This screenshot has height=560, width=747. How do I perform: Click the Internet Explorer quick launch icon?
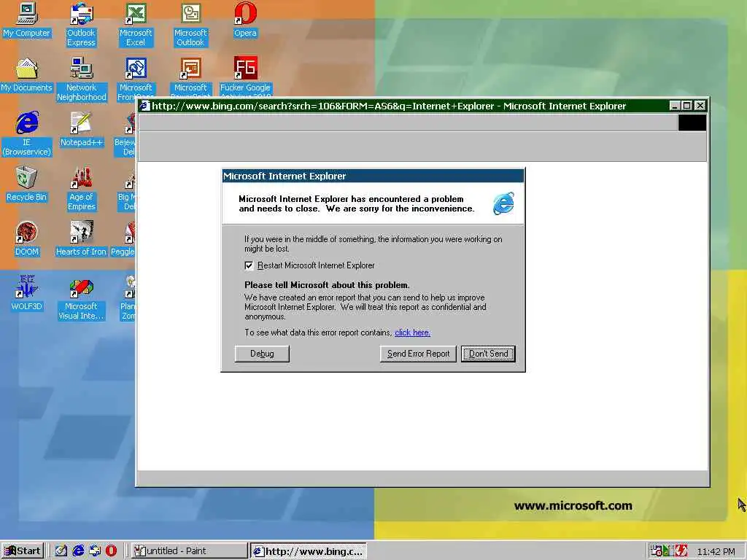click(78, 551)
